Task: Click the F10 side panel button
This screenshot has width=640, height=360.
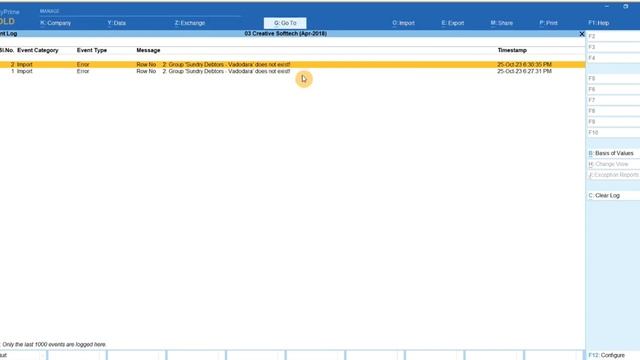Action: [x=613, y=133]
